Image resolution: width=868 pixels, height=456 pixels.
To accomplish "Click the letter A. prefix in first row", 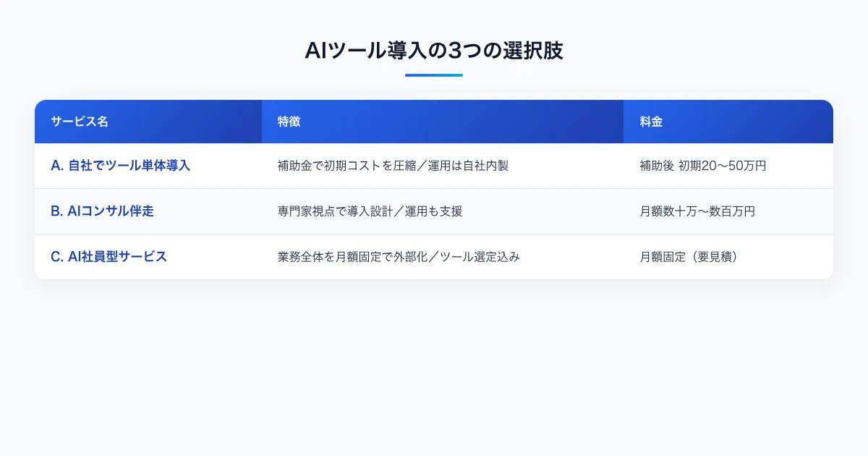I will click(58, 166).
